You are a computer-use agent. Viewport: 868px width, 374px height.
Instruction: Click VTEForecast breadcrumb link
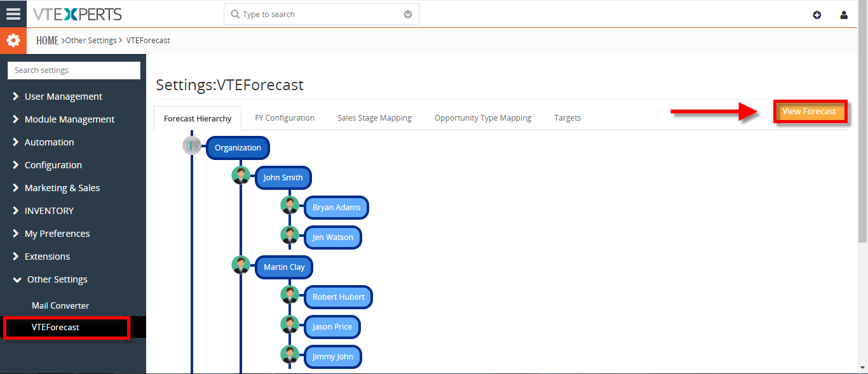point(148,41)
